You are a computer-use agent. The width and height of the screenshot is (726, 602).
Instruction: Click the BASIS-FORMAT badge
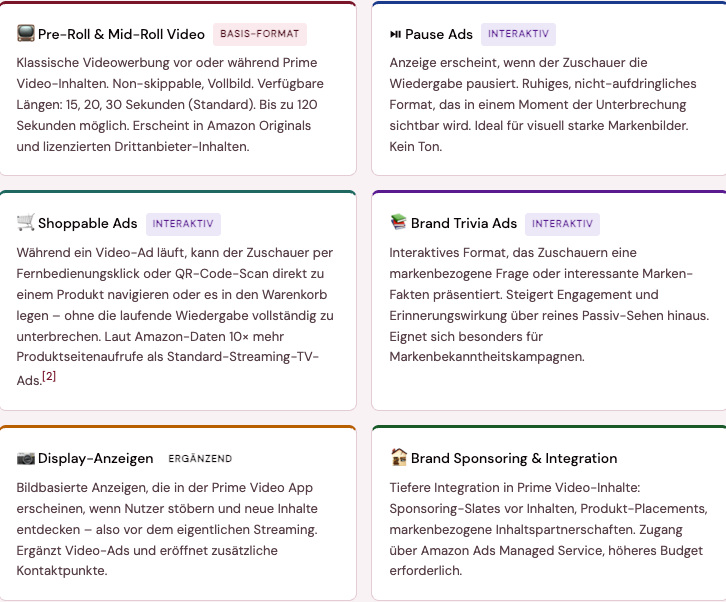click(260, 34)
